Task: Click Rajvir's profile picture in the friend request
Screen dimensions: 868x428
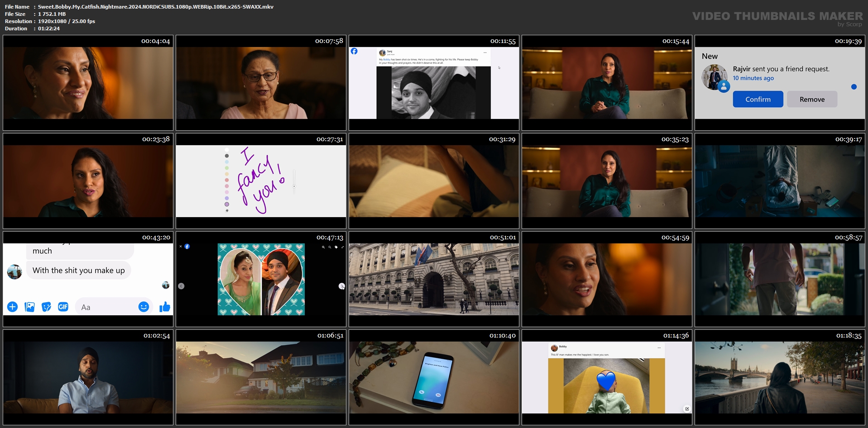Action: [x=715, y=77]
